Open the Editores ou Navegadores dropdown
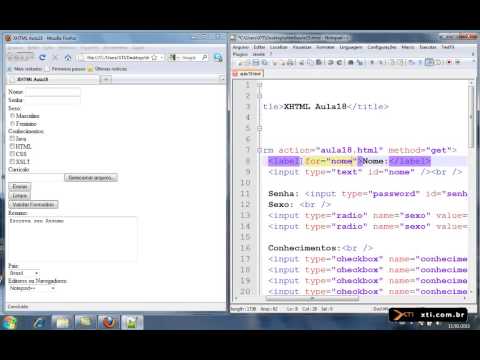Screen dimensions: 480x360 (32, 288)
